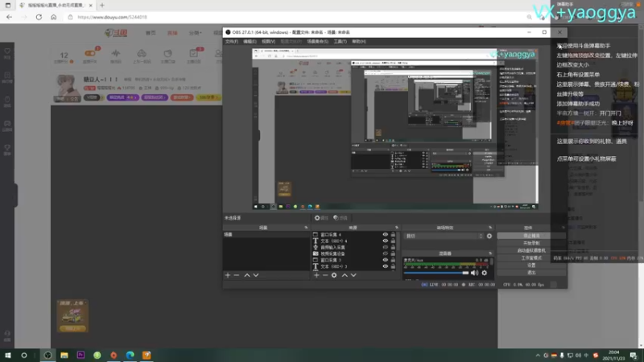Screen dimensions: 644x362
Task: Click the car icon on Douyu toolbar
Action: coord(142,53)
